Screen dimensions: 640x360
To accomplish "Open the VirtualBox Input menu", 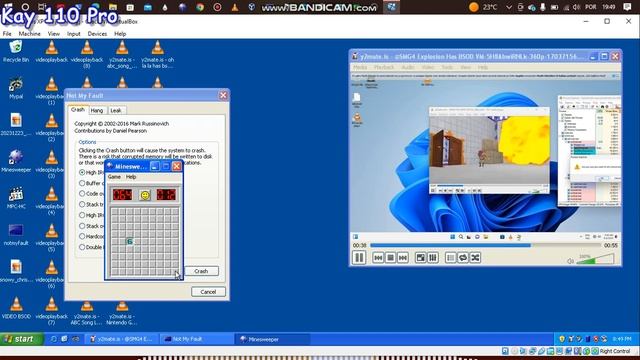I will tap(73, 34).
